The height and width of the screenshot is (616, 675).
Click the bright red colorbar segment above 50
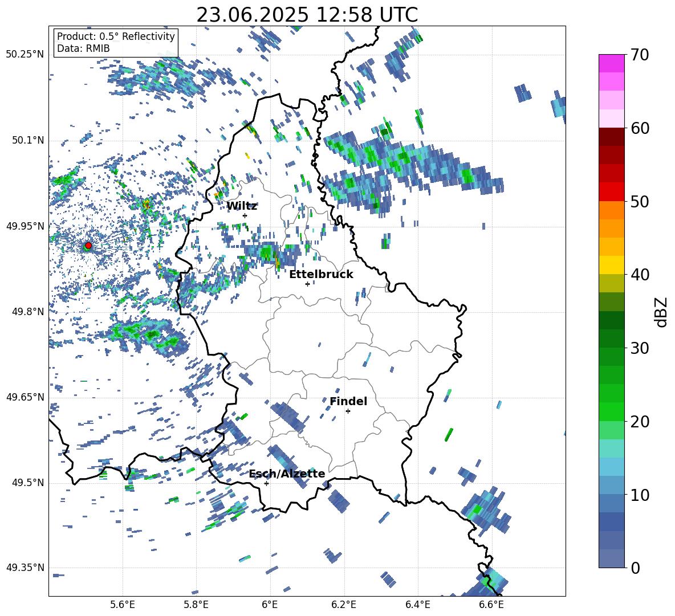(x=611, y=192)
